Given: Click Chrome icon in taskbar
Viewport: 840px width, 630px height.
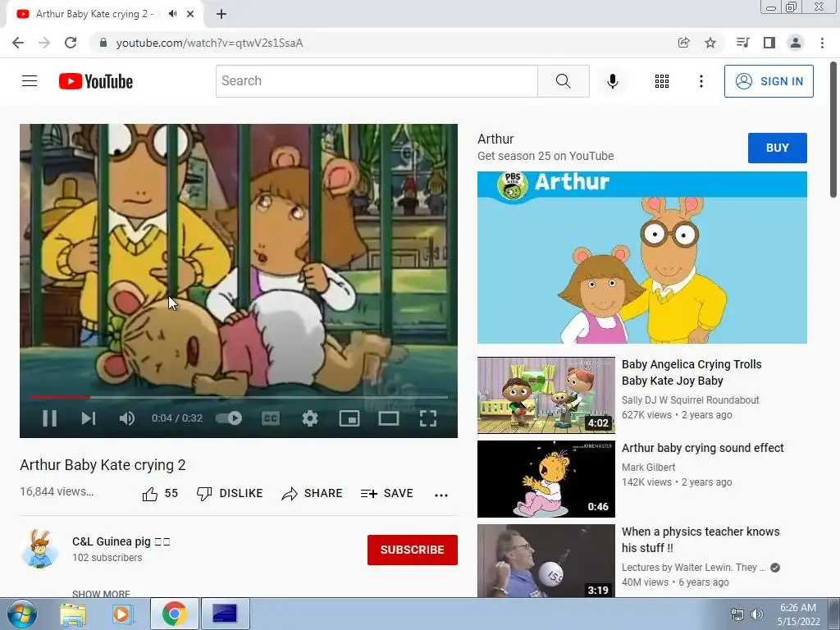Looking at the screenshot, I should [x=174, y=614].
